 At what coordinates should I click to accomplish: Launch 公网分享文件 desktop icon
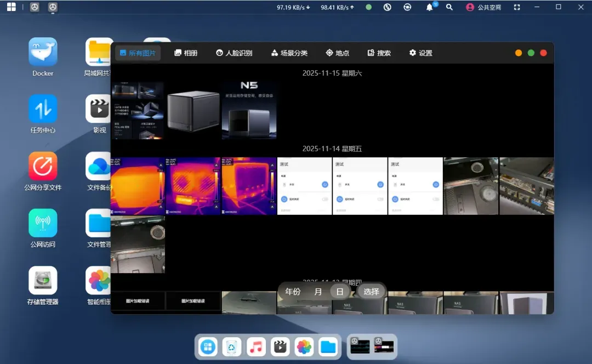click(x=43, y=166)
